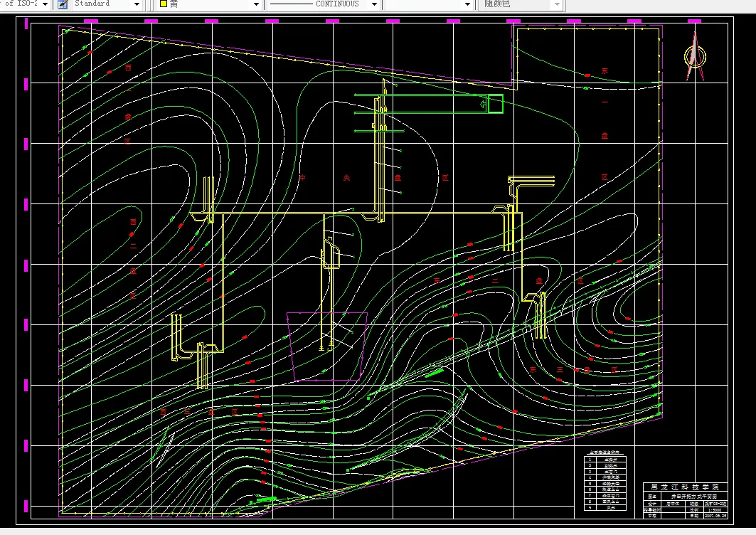Click the 黑龙江科技学院 title block text
Image resolution: width=756 pixels, height=535 pixels.
[685, 487]
